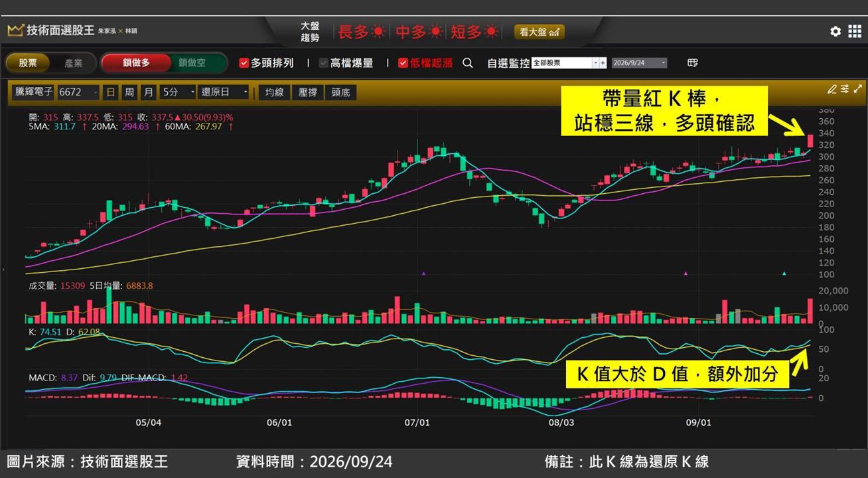
Task: Switch to 鎖做多 mode
Action: click(136, 63)
